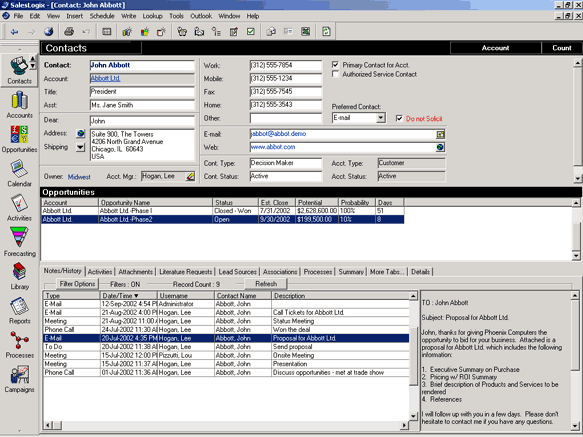Click the Title field containing President
This screenshot has width=583, height=437.
(142, 92)
